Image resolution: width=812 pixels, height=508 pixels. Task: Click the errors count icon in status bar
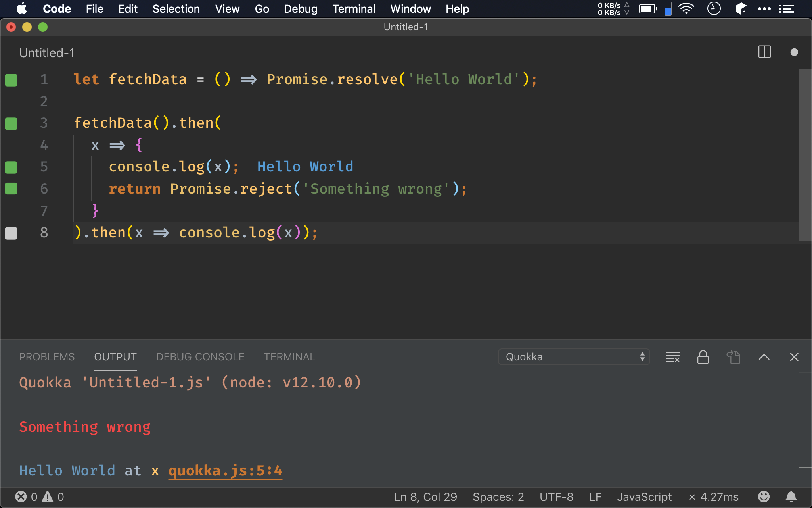pos(21,497)
